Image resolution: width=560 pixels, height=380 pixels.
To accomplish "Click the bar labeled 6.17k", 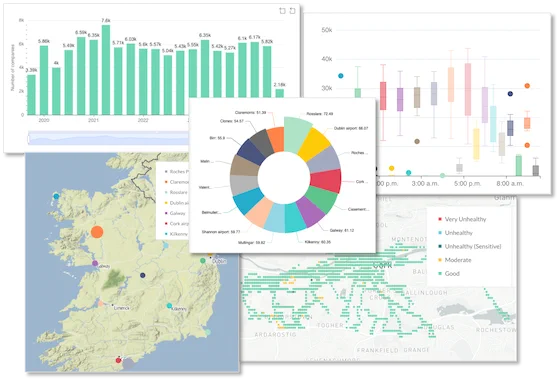I will click(x=255, y=70).
